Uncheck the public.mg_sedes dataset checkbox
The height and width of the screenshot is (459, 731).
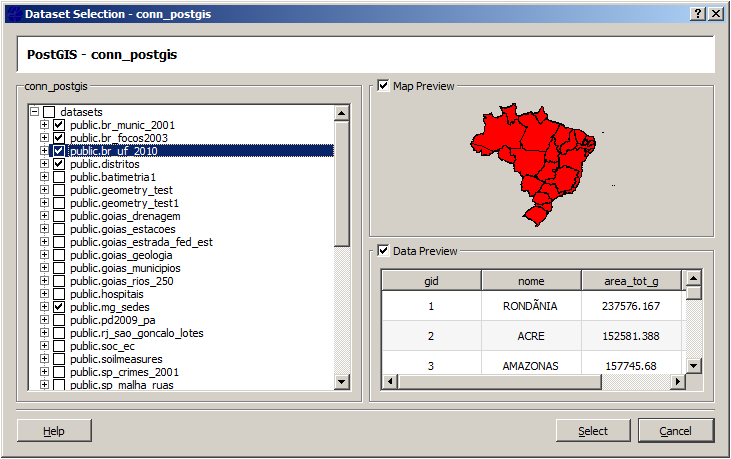(59, 307)
